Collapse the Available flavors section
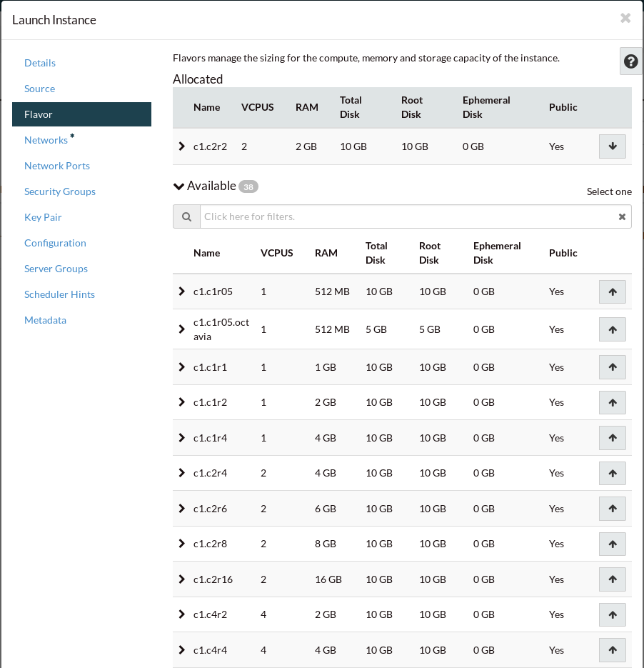Screen dimensions: 644x668 [x=179, y=186]
